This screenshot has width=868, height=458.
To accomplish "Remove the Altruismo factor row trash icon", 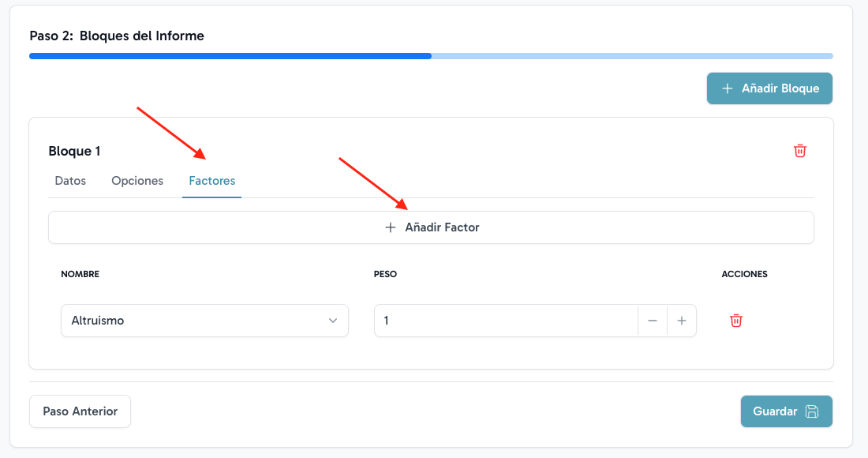I will [x=736, y=321].
